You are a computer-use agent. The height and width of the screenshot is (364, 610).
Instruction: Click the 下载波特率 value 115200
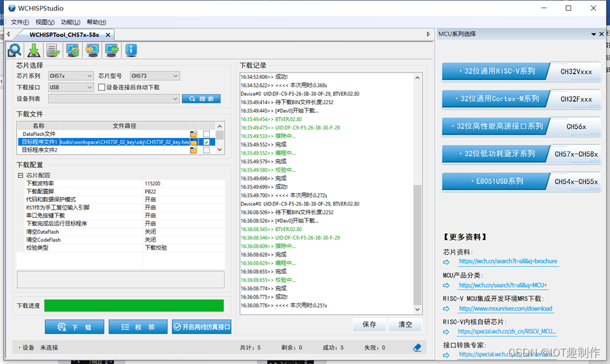click(153, 184)
